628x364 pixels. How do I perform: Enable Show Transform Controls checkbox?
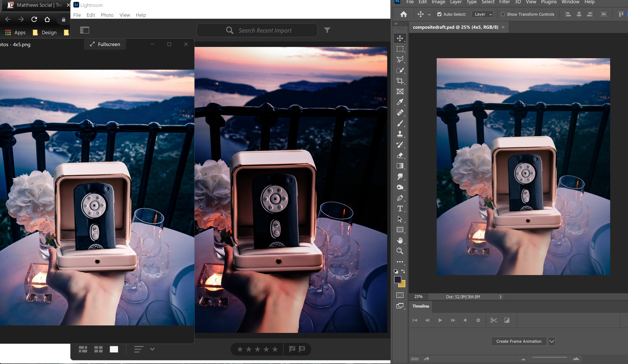pos(503,14)
